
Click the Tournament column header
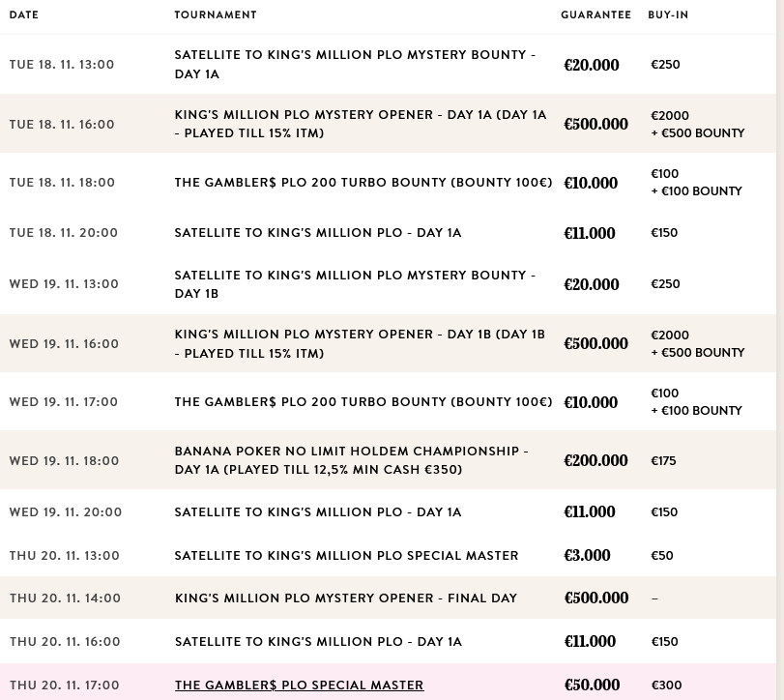(216, 15)
